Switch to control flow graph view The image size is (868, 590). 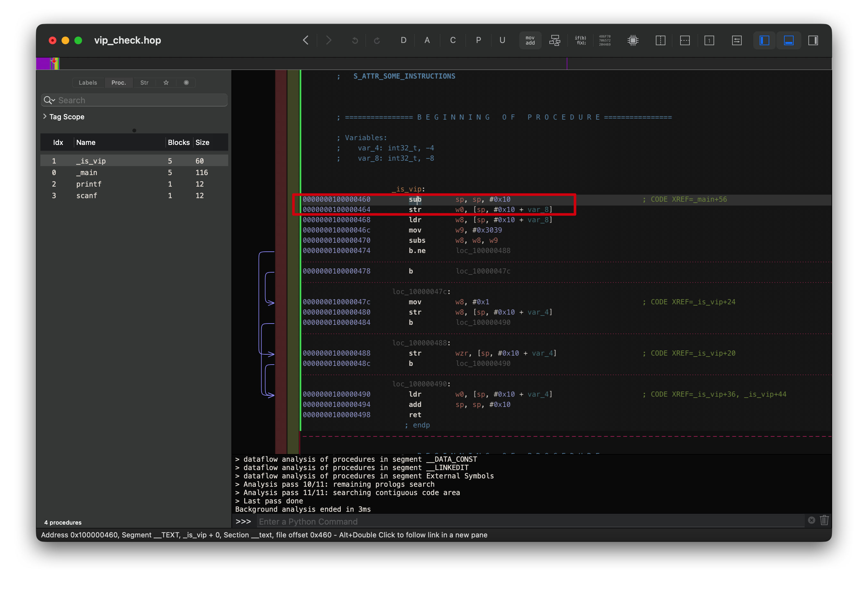tap(555, 40)
